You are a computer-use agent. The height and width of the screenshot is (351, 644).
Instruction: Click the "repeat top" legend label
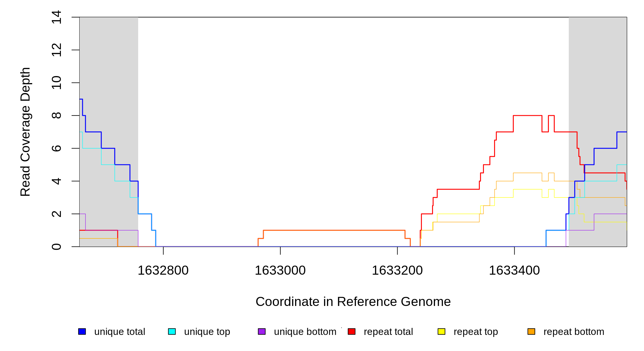point(476,332)
